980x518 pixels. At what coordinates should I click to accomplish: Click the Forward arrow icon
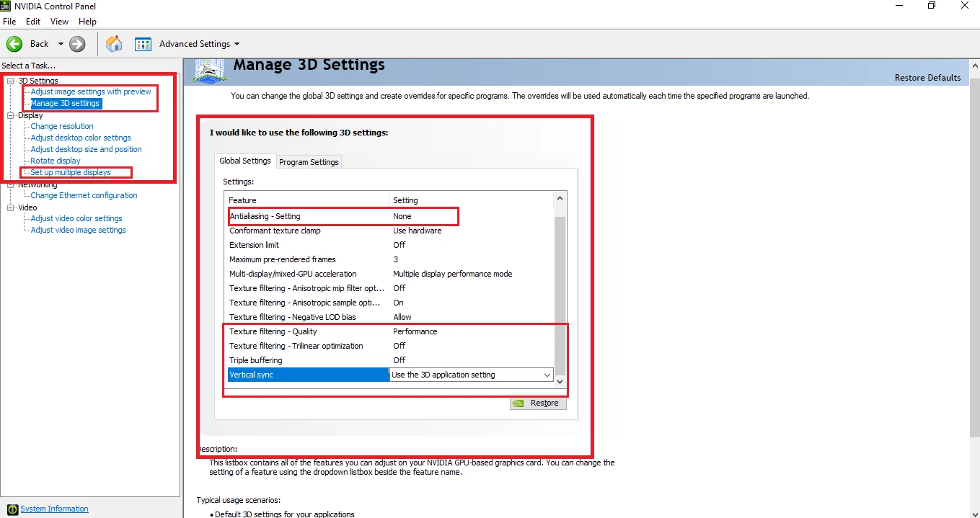click(x=77, y=44)
